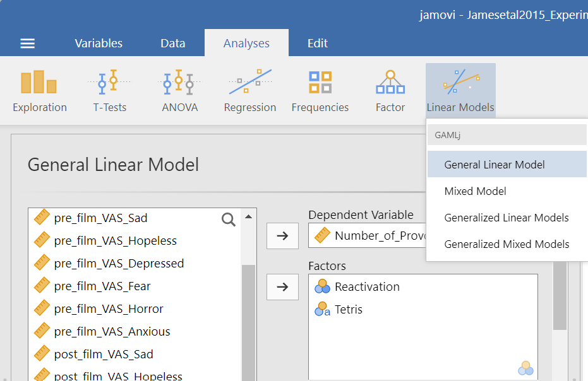Click the options panel vertical scrollbar
Screen dimensions: 588x381
click(560, 296)
